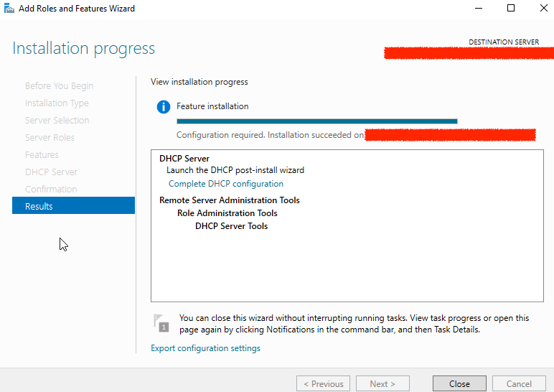Select the Features step
Viewport: 554px width, 392px height.
tap(42, 154)
